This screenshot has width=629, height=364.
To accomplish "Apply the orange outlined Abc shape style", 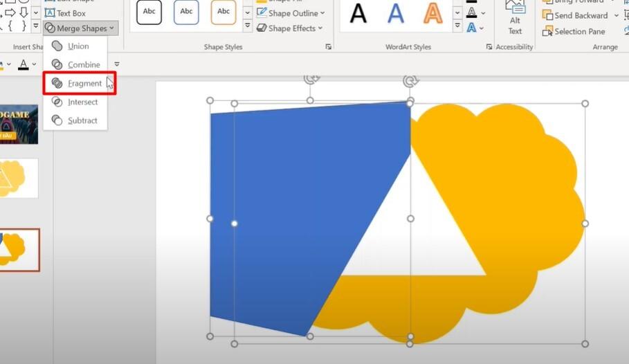I will 224,12.
